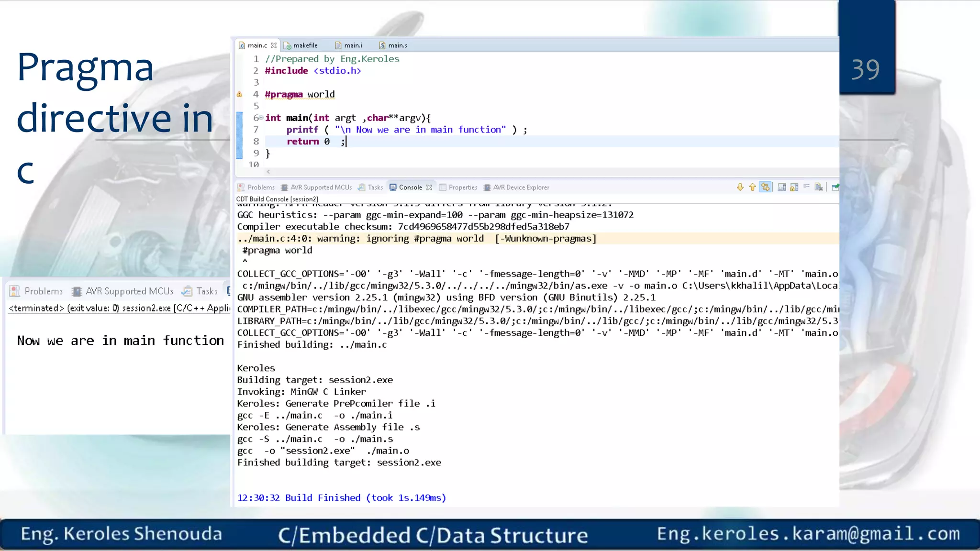Viewport: 980px width, 551px height.
Task: Switch to the main.c editor tab
Action: coord(257,45)
